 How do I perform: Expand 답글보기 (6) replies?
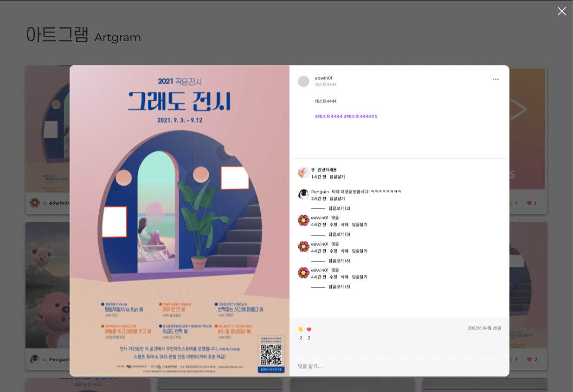(339, 261)
